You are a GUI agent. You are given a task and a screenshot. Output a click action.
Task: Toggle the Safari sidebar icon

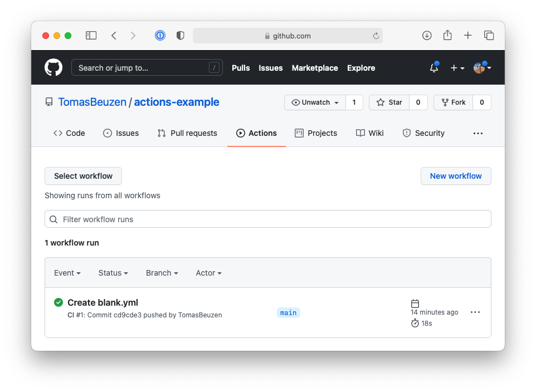(x=91, y=36)
